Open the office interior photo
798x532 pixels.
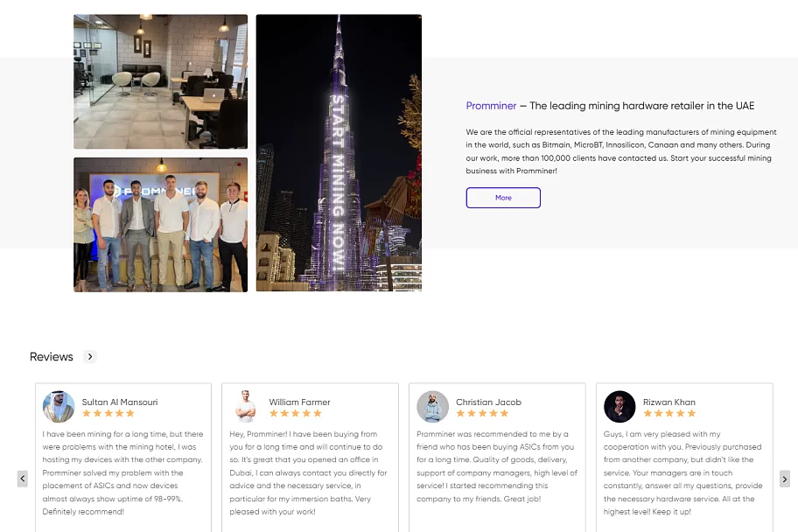coord(160,81)
